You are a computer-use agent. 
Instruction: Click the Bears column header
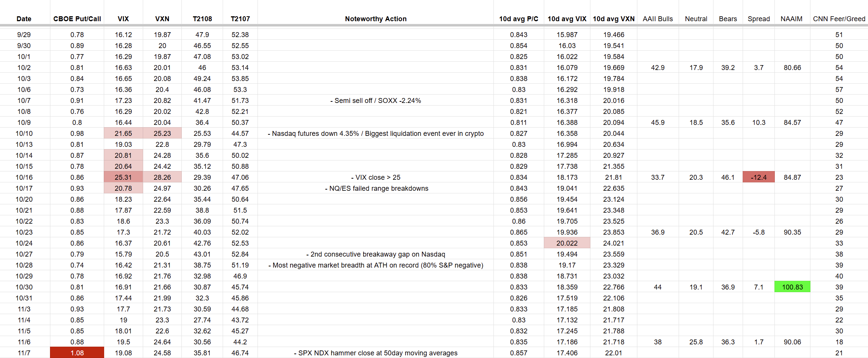(728, 19)
